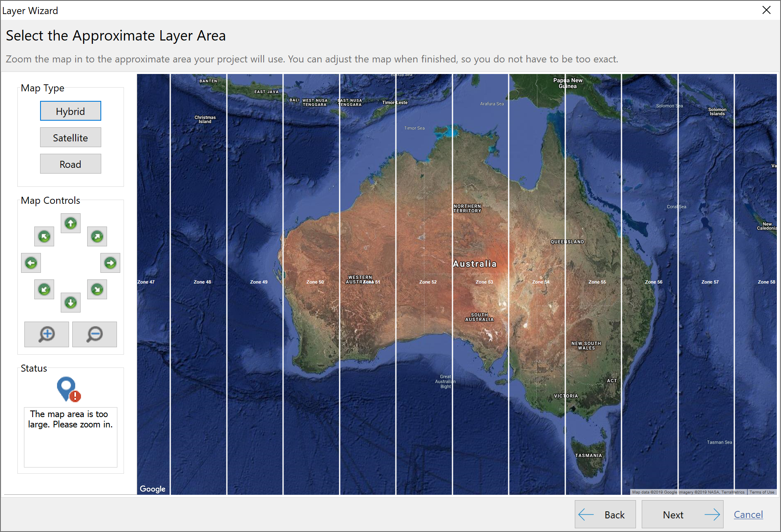Pan the map up with the arrow
This screenshot has width=781, height=532.
[x=71, y=223]
